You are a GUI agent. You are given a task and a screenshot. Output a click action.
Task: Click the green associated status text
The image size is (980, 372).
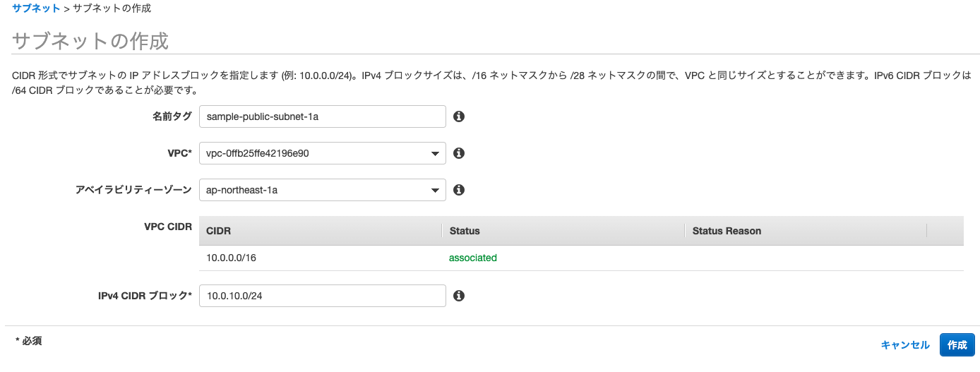coord(473,258)
